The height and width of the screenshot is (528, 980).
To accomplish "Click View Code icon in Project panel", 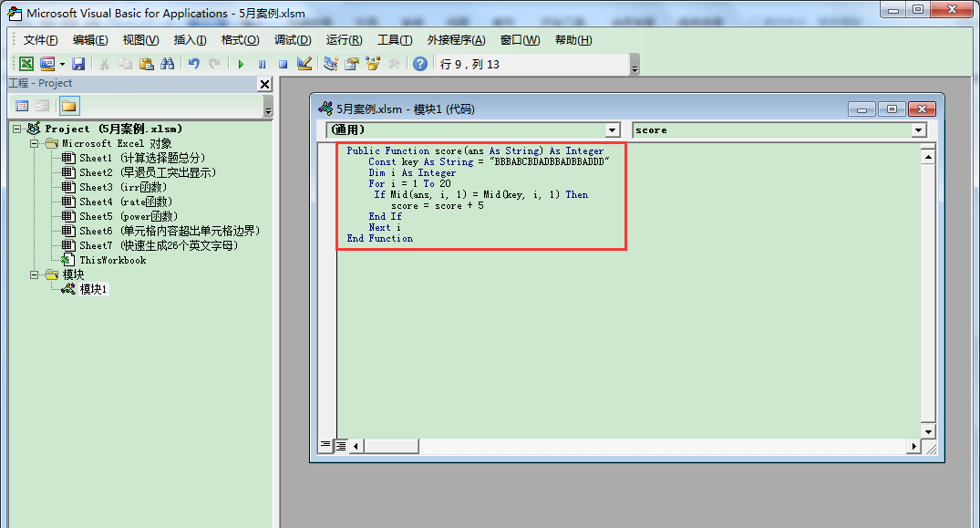I will (x=22, y=106).
